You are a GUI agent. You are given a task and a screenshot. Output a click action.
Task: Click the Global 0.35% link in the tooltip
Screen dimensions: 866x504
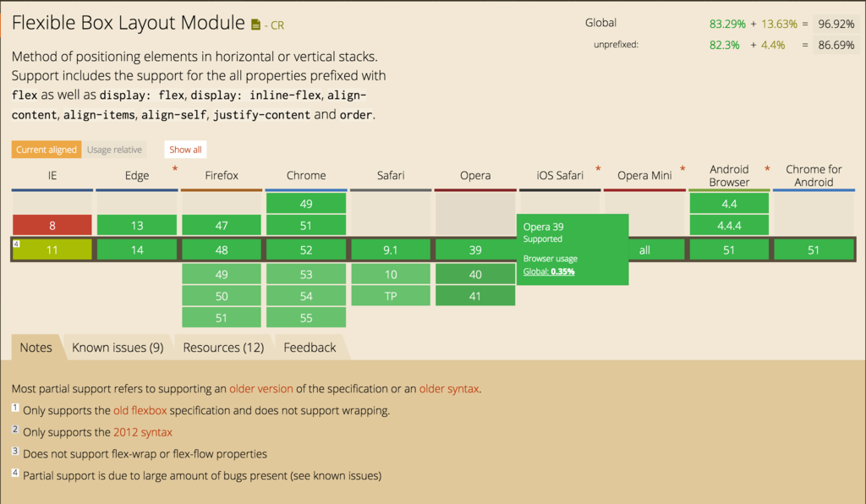coord(550,271)
